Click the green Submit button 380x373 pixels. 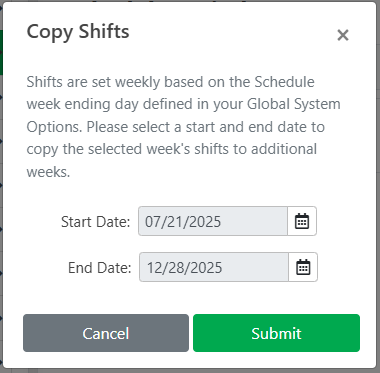coord(276,333)
